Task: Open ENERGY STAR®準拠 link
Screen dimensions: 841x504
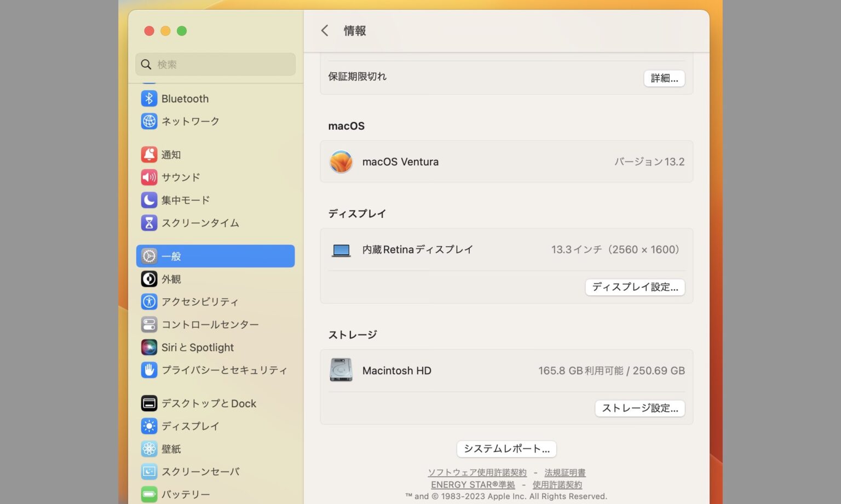Action: [473, 484]
